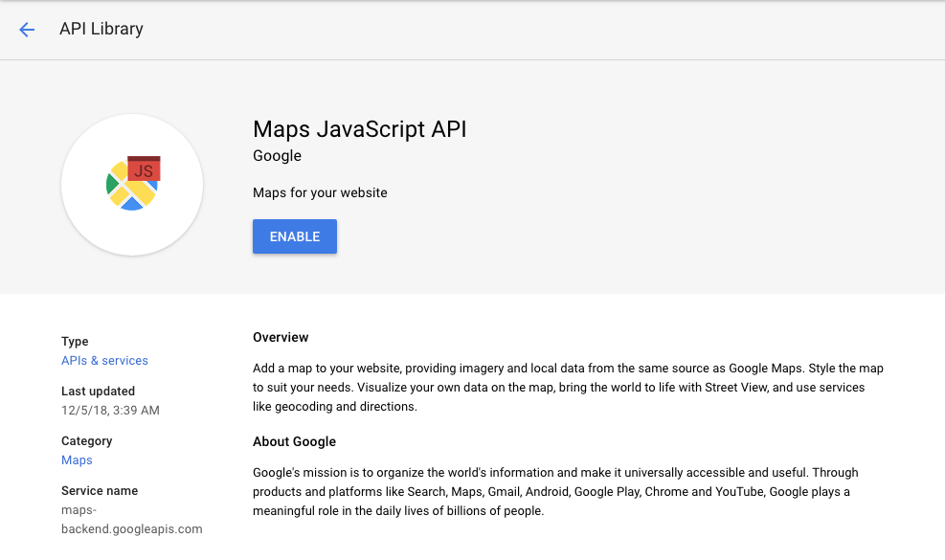Click the 'Maps for your website' tagline
This screenshot has width=945, height=560.
click(x=320, y=193)
